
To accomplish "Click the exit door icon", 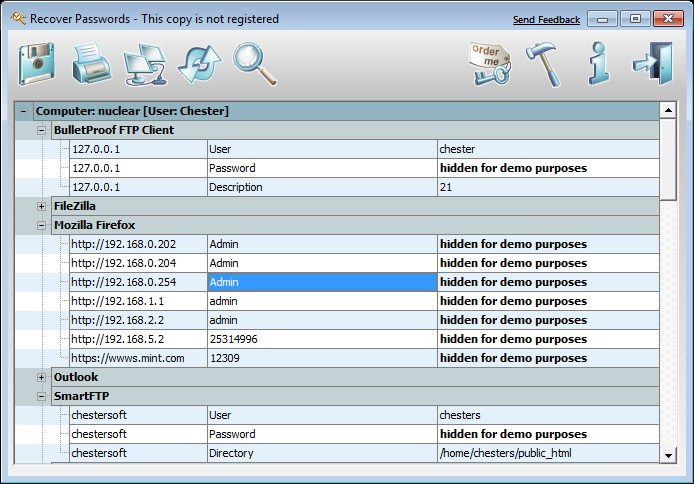I will pyautogui.click(x=652, y=64).
